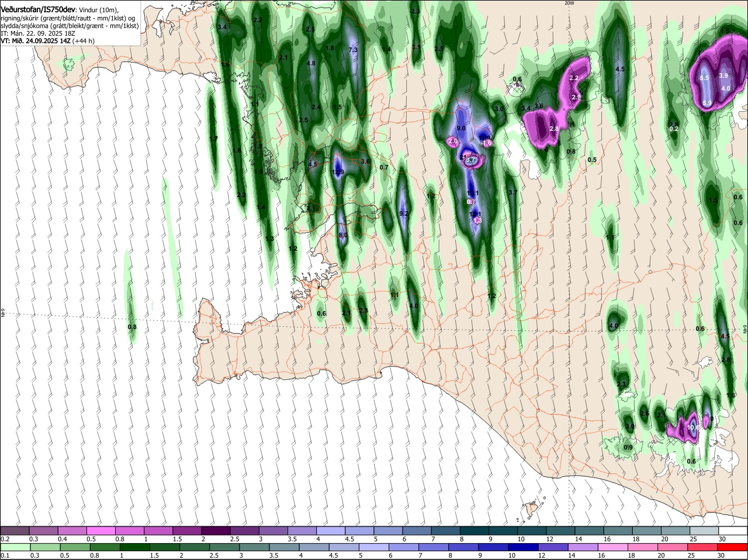Image resolution: width=748 pixels, height=560 pixels.
Task: Pick lower legend swatch between 8 and 9
Action: click(x=464, y=547)
